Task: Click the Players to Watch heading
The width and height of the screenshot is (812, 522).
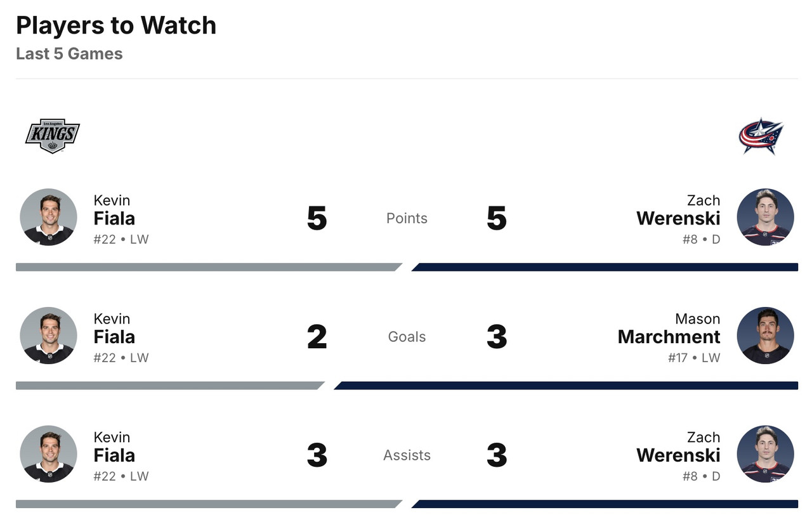Action: click(x=116, y=25)
